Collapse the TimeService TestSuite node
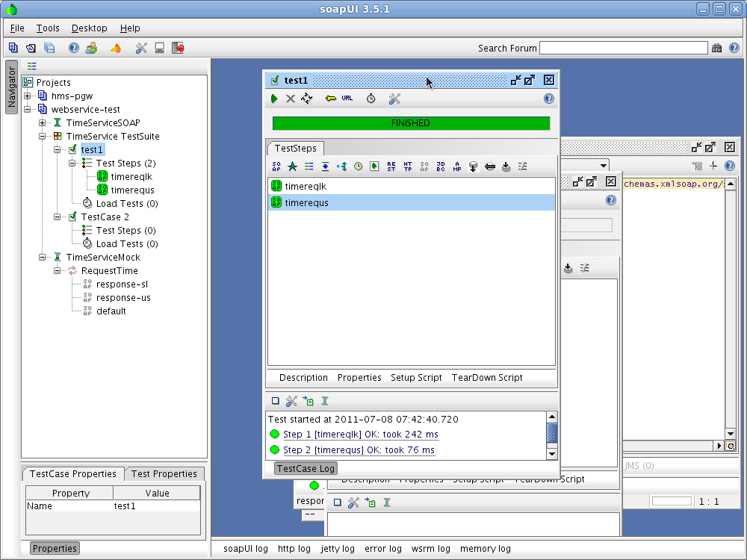Viewport: 747px width, 560px height. coord(42,136)
